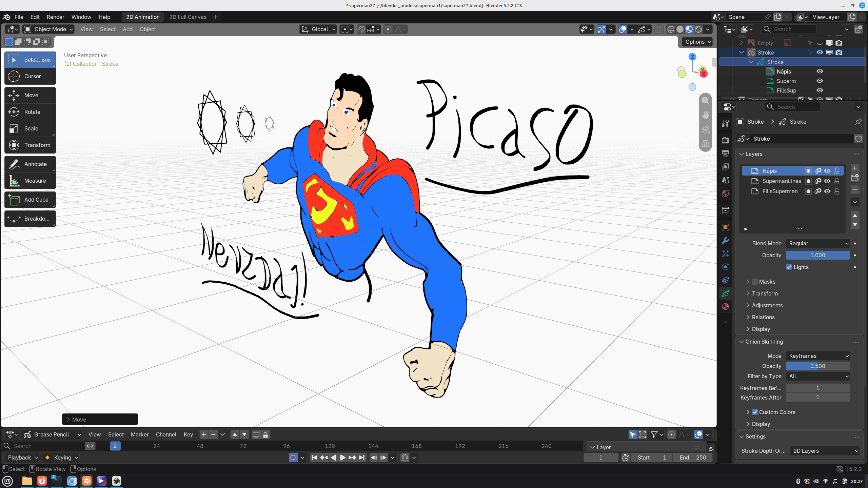Click the play animation button
The width and height of the screenshot is (868, 488).
tap(343, 457)
